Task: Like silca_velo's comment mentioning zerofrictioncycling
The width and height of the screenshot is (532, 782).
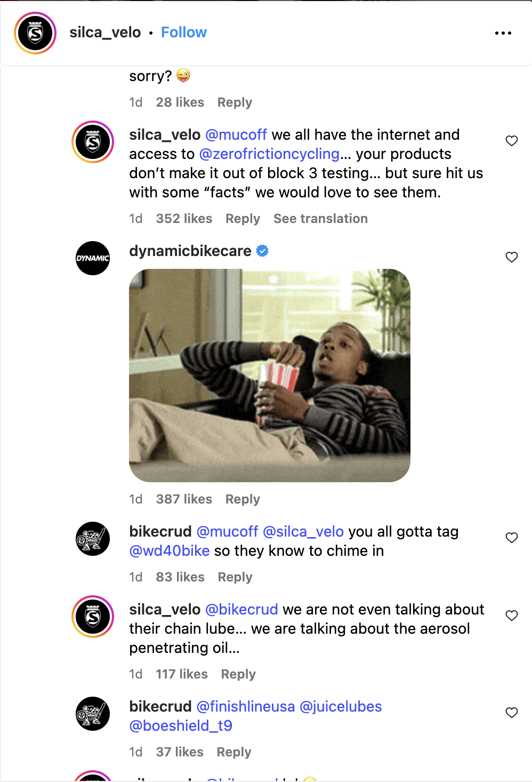Action: (512, 141)
